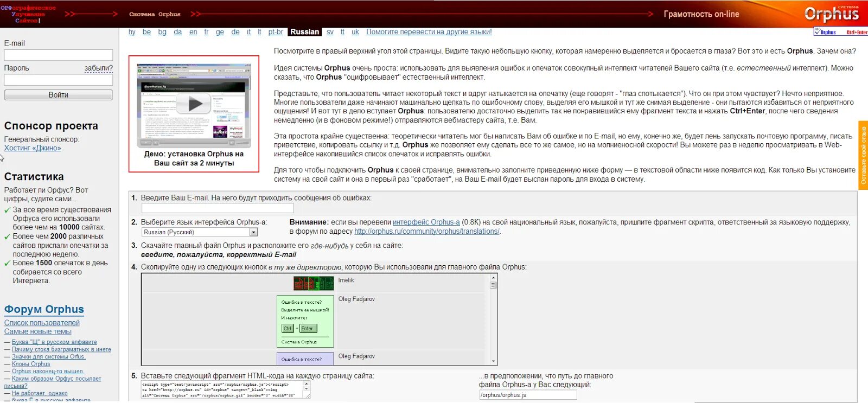This screenshot has width=868, height=403.
Task: Switch page language to uk
Action: 355,32
